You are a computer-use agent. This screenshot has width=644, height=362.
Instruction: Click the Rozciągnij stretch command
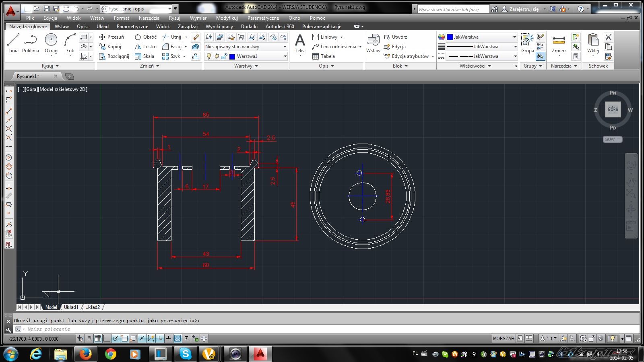click(x=114, y=56)
